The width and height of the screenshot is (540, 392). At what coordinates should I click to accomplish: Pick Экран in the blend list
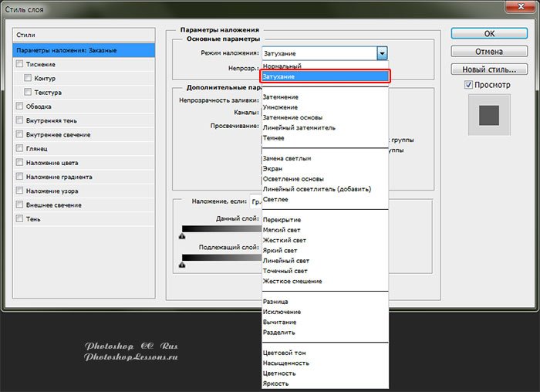tap(273, 168)
